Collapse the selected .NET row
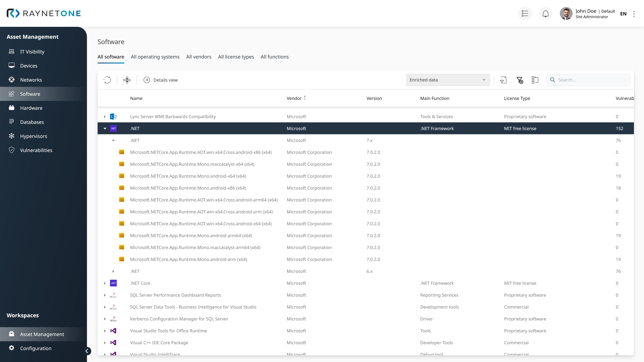644x362 pixels. coord(105,128)
